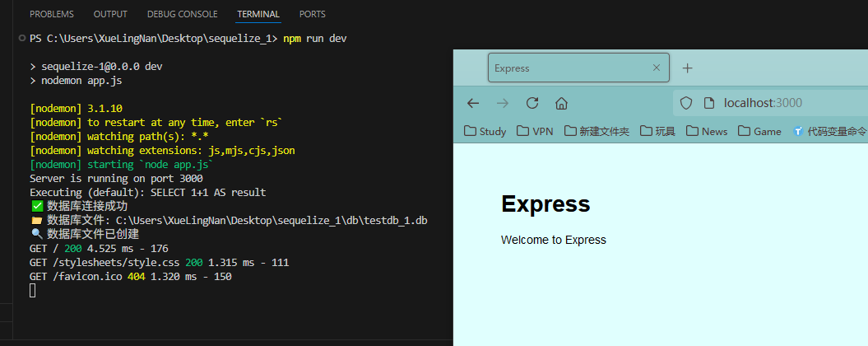Click the Express page heading
The image size is (868, 346).
click(x=545, y=204)
